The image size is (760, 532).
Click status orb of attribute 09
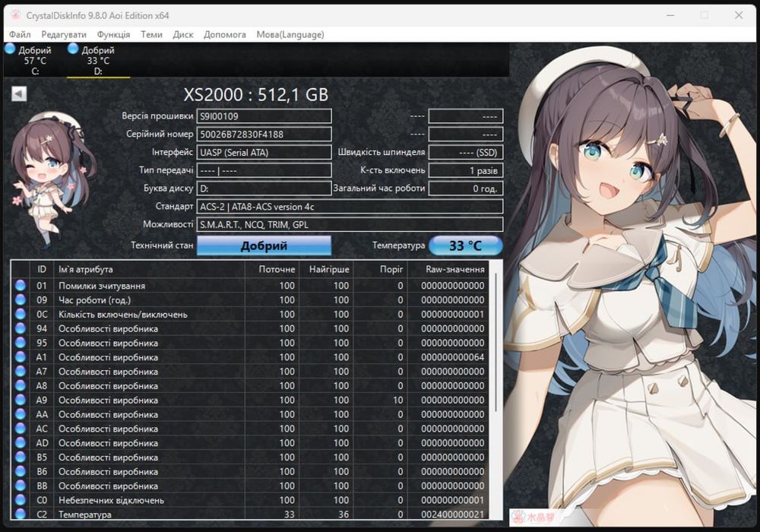tap(21, 300)
